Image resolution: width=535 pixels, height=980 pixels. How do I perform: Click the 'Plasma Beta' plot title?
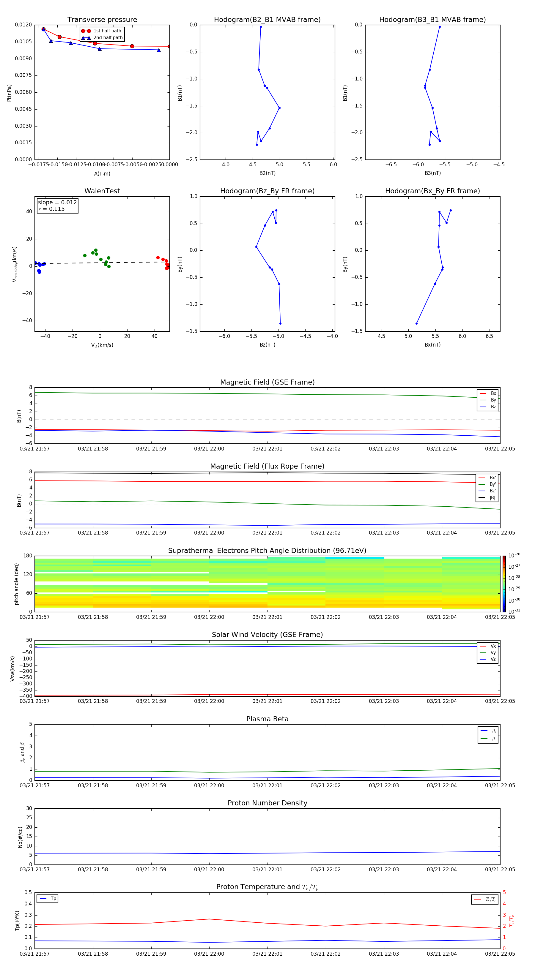point(267,719)
